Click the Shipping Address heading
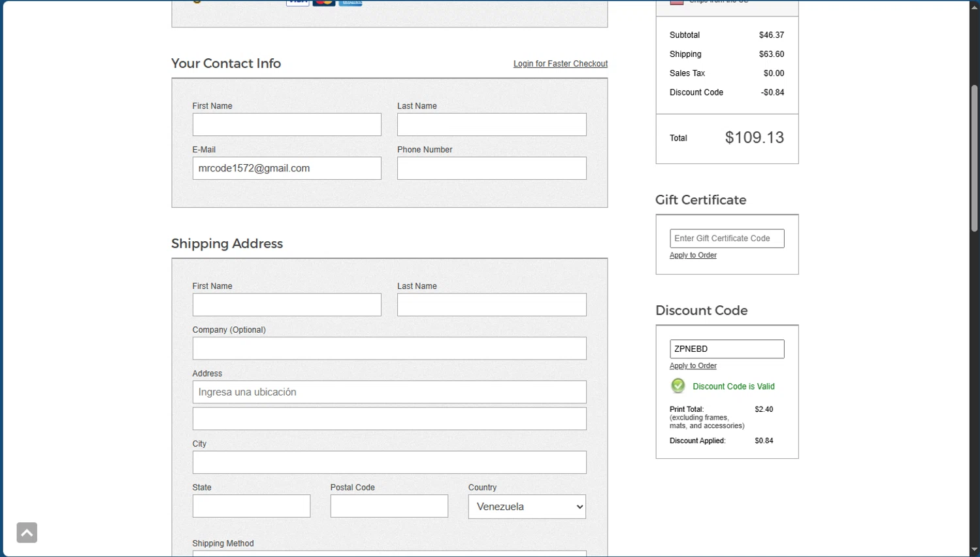Screen dimensions: 980x557 [227, 243]
